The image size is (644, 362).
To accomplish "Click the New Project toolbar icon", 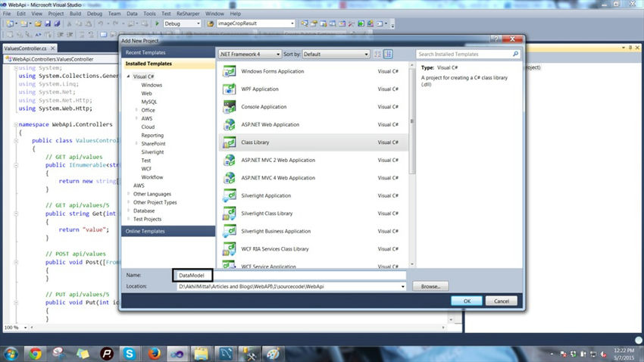I will pos(10,23).
